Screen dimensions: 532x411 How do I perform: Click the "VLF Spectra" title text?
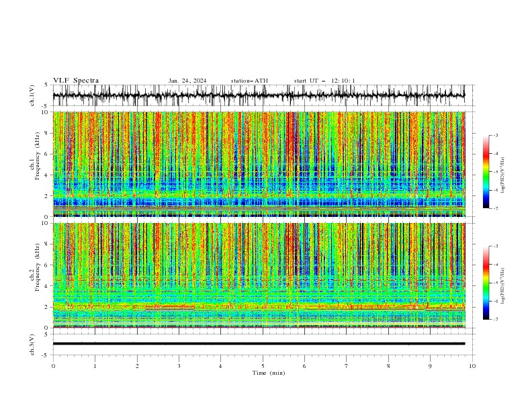point(76,81)
